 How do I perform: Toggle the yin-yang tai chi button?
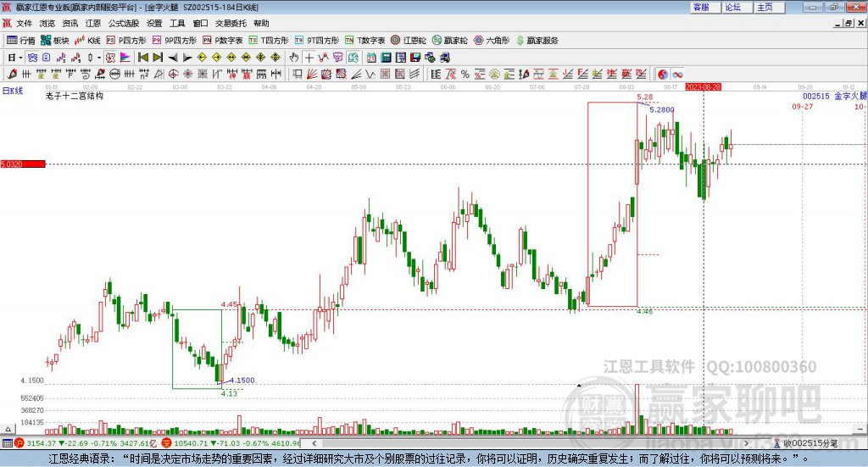(x=663, y=74)
